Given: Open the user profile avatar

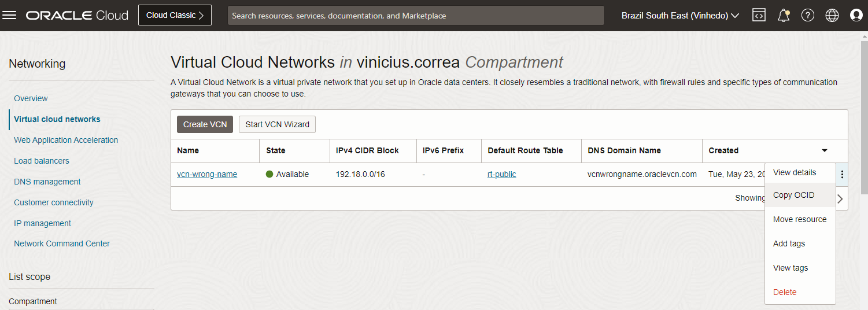Looking at the screenshot, I should pyautogui.click(x=856, y=16).
